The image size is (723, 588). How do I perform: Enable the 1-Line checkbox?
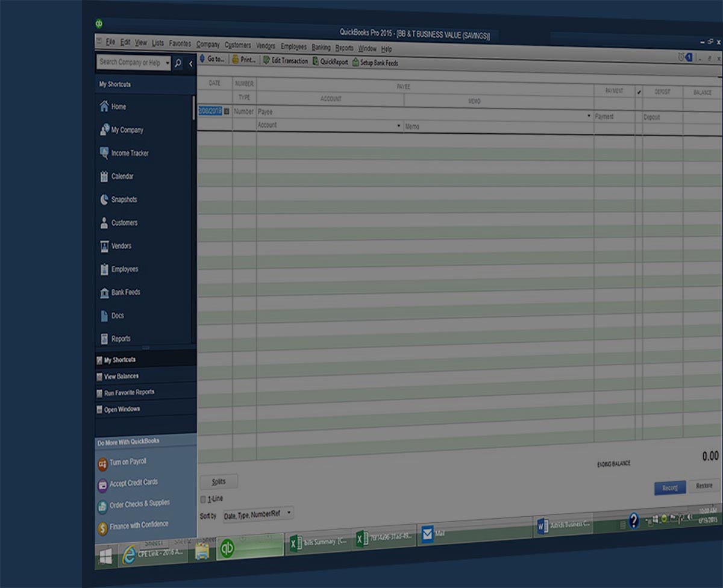[203, 499]
